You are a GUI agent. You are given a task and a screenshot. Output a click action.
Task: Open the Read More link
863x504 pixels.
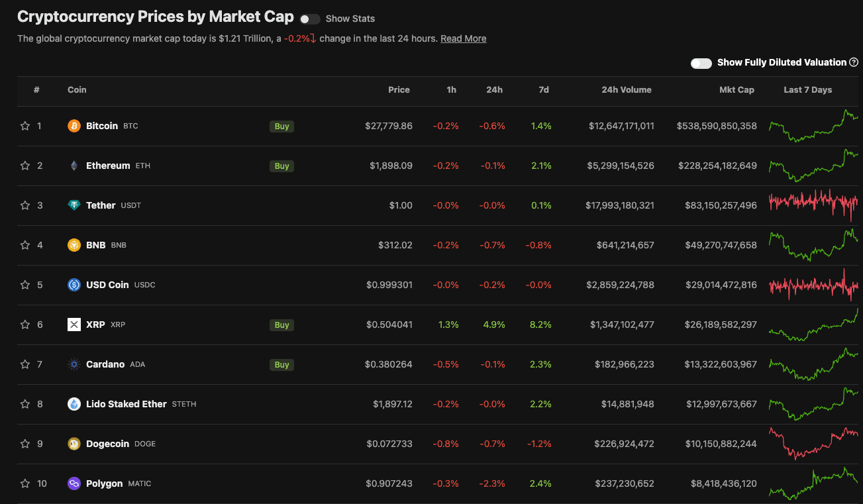(x=464, y=38)
